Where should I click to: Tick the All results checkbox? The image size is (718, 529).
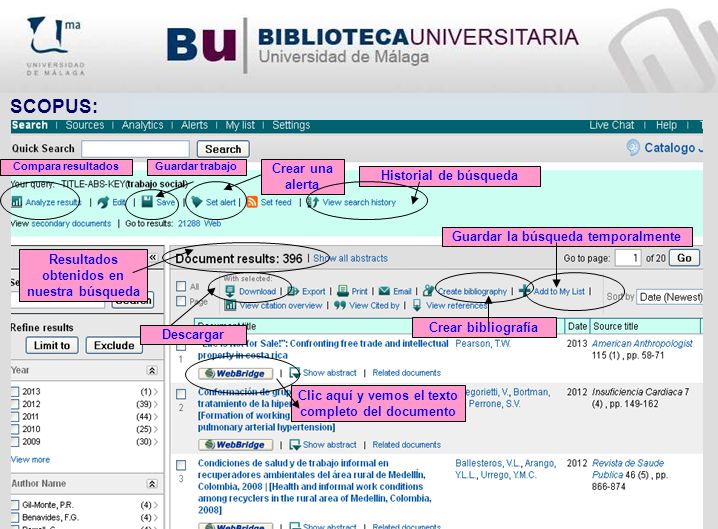(x=181, y=286)
